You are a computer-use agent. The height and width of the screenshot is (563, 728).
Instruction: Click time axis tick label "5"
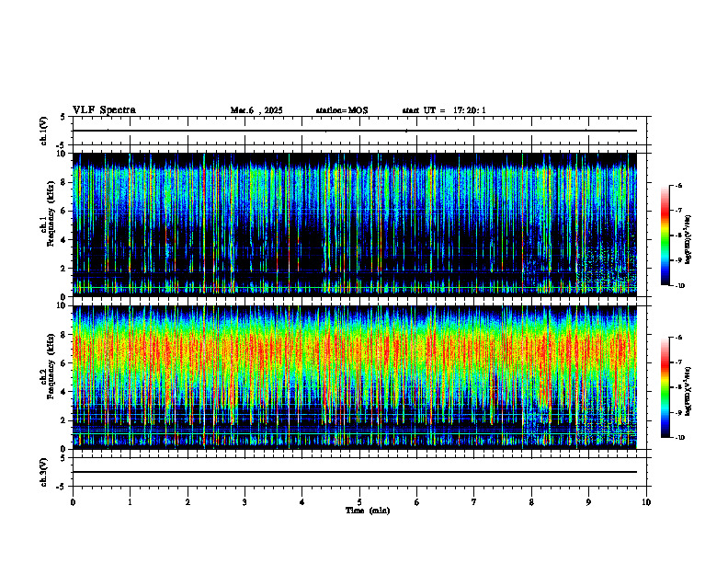click(359, 502)
